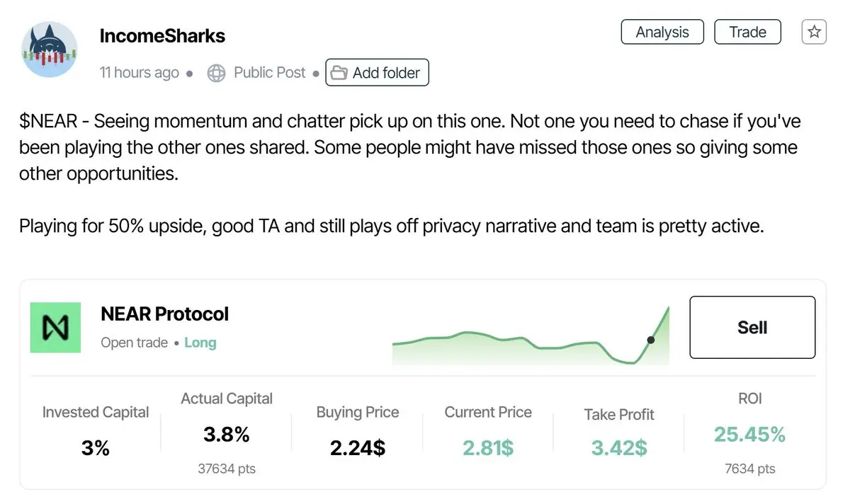The width and height of the screenshot is (850, 504).
Task: Click the green Long position label
Action: tap(200, 343)
